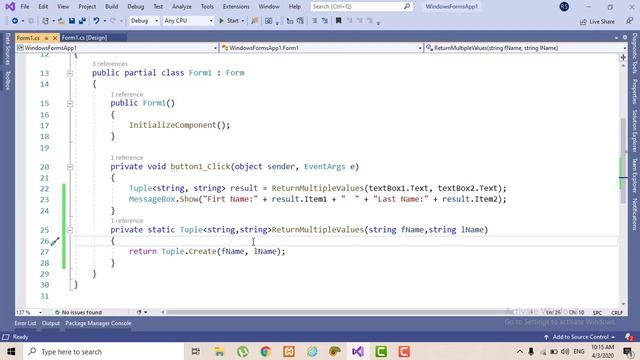Click the Visual Studio logo icon
Viewport: 640px width, 360px height.
[10, 7]
